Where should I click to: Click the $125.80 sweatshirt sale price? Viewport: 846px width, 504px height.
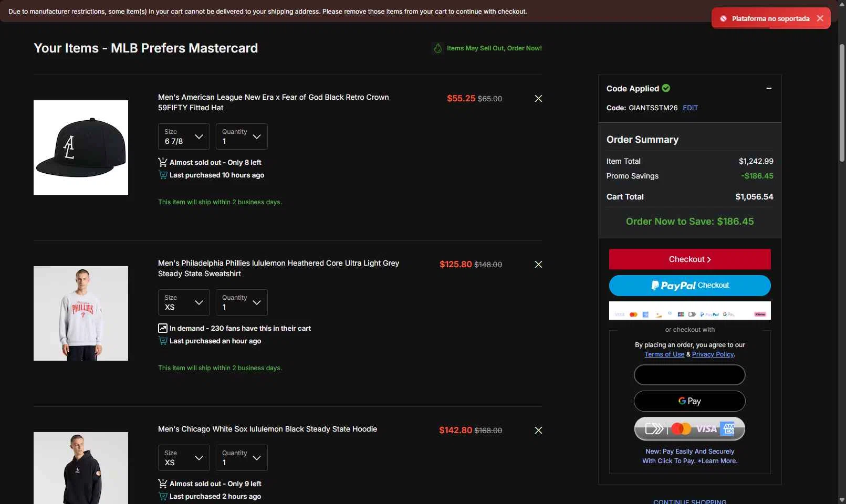click(456, 265)
